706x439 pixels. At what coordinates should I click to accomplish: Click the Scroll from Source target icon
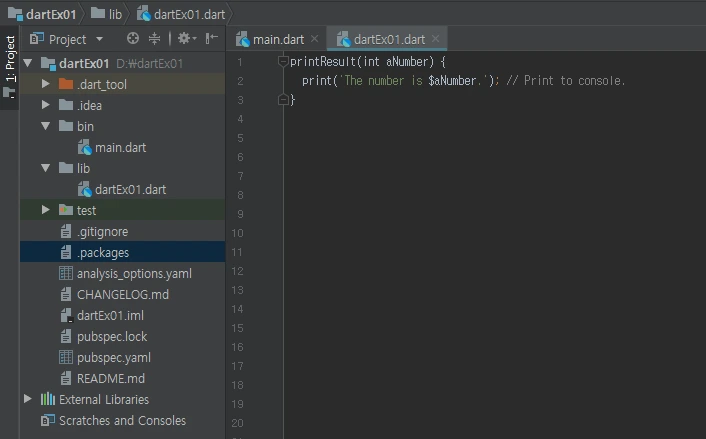click(x=133, y=39)
